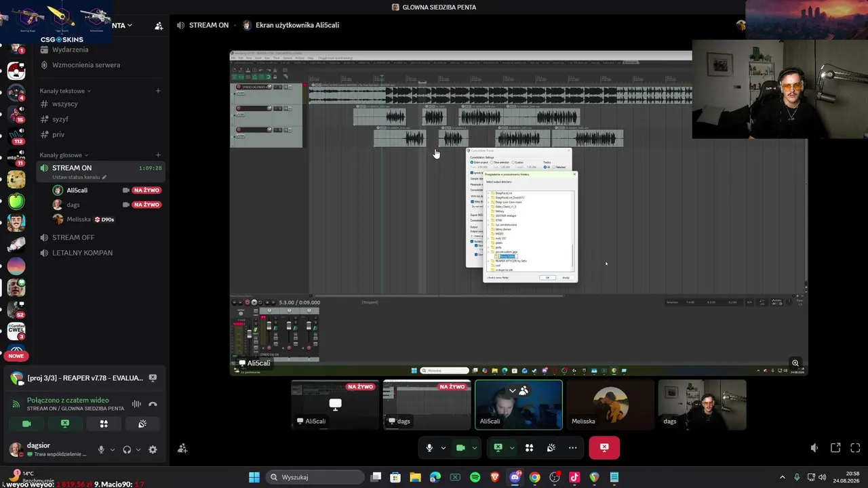This screenshot has height=488, width=868.
Task: Open OBS Studio from the taskbar
Action: (555, 477)
